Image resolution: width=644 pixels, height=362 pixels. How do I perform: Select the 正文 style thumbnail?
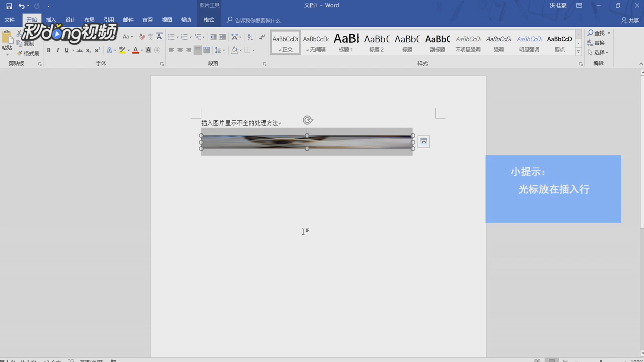(285, 42)
